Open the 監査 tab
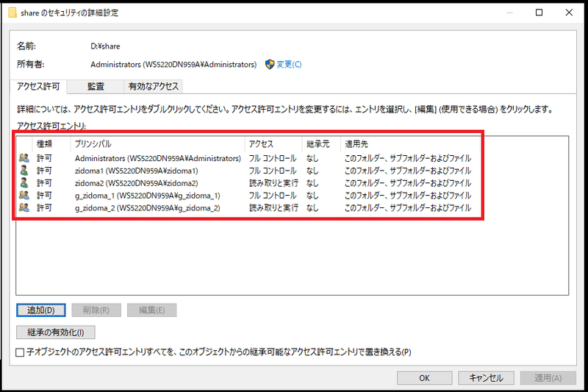 pos(96,86)
